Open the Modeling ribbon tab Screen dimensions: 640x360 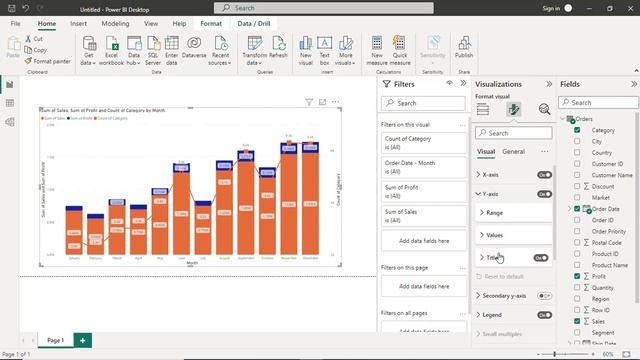116,24
